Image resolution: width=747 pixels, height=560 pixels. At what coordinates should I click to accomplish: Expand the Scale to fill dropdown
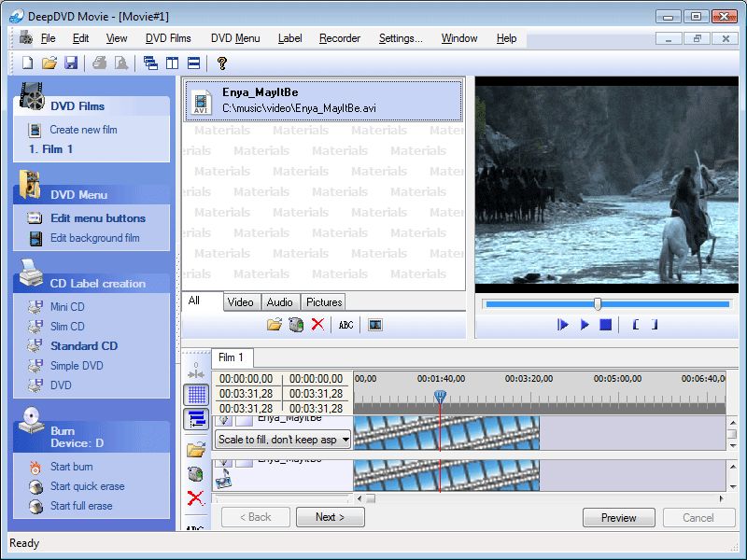pyautogui.click(x=345, y=439)
